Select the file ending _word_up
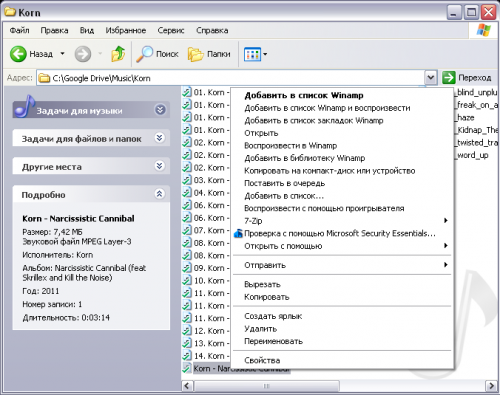The height and width of the screenshot is (395, 500). tap(472, 155)
